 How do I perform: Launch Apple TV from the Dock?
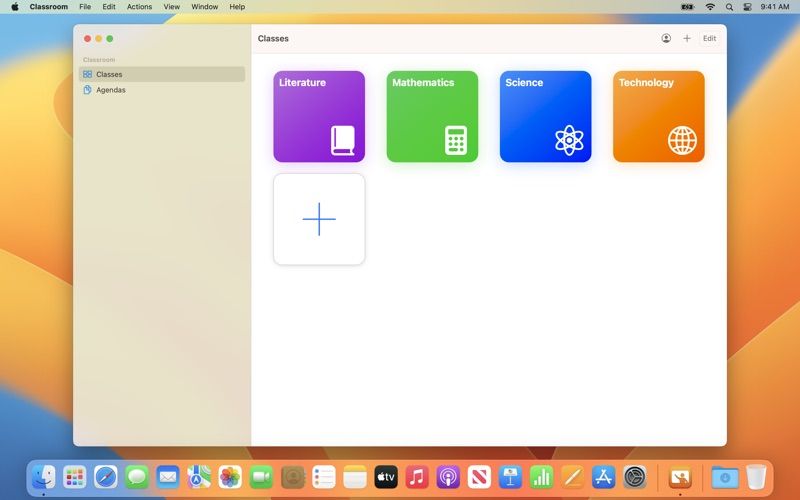pyautogui.click(x=386, y=478)
